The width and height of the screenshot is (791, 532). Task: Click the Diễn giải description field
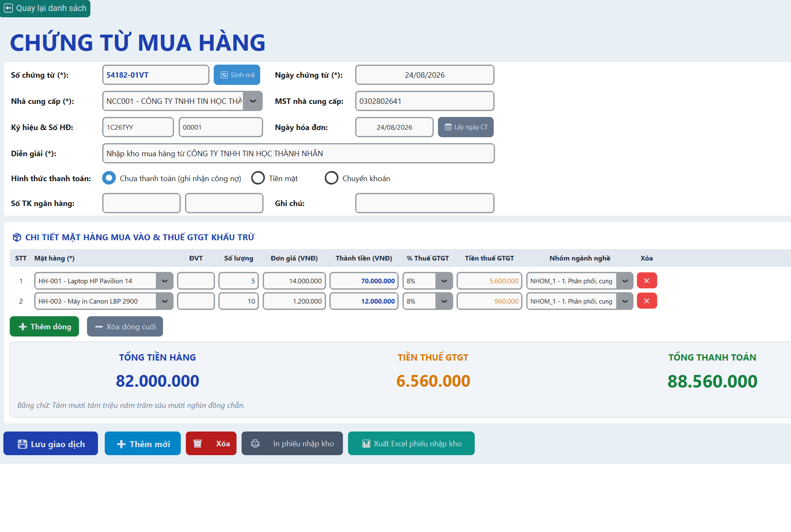coord(299,153)
